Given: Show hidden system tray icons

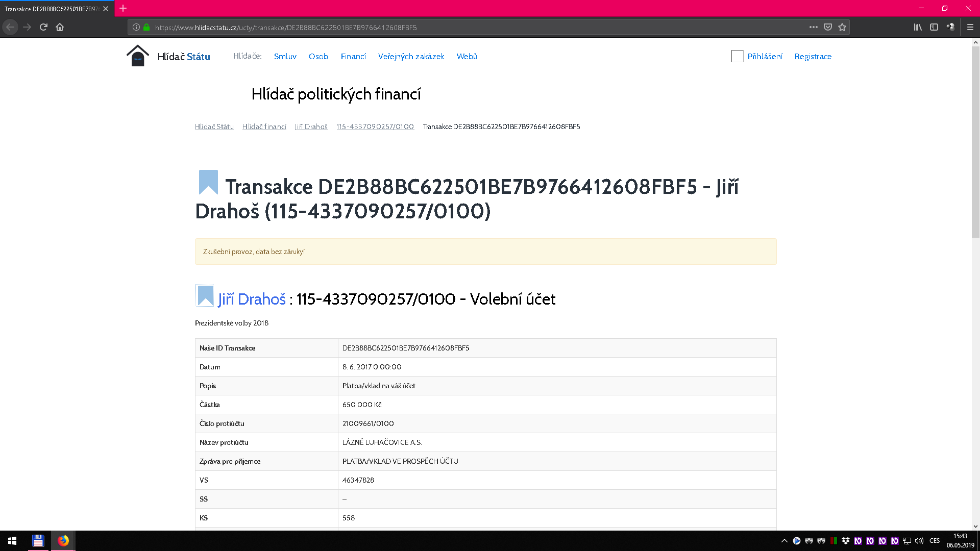Looking at the screenshot, I should [785, 541].
